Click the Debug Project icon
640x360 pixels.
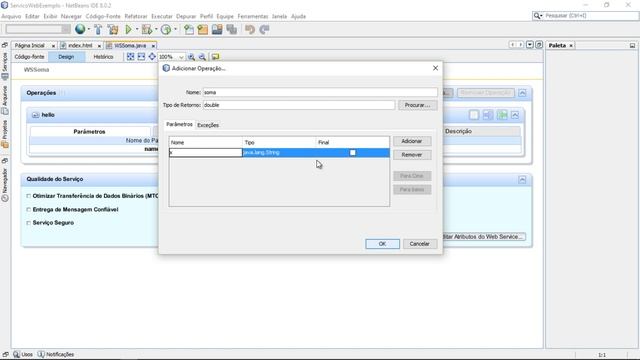tap(147, 29)
